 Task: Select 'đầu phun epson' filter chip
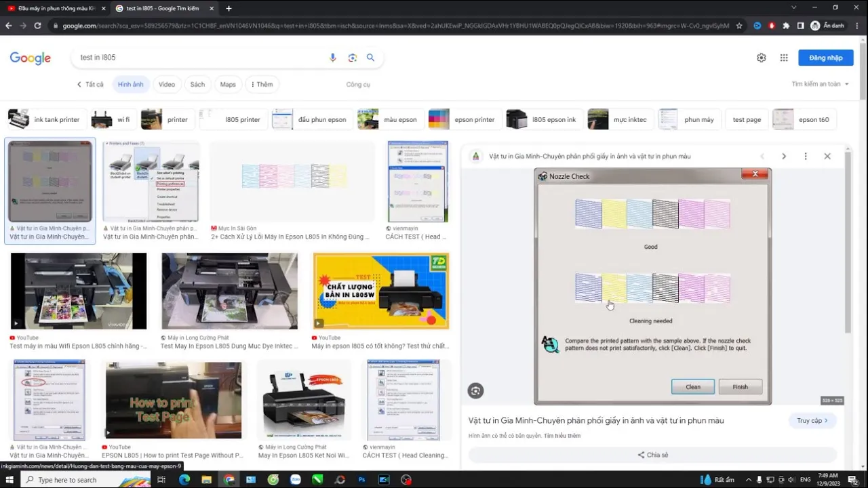point(312,119)
